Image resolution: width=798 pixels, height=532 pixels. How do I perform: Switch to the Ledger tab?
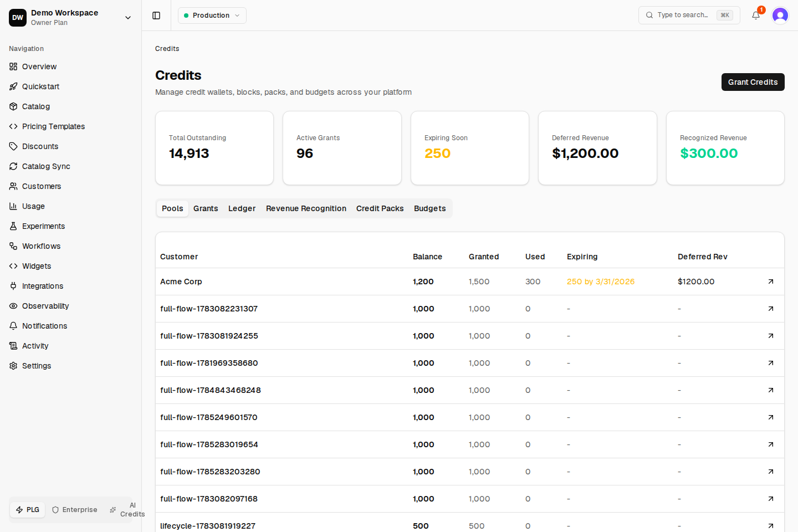pos(242,208)
